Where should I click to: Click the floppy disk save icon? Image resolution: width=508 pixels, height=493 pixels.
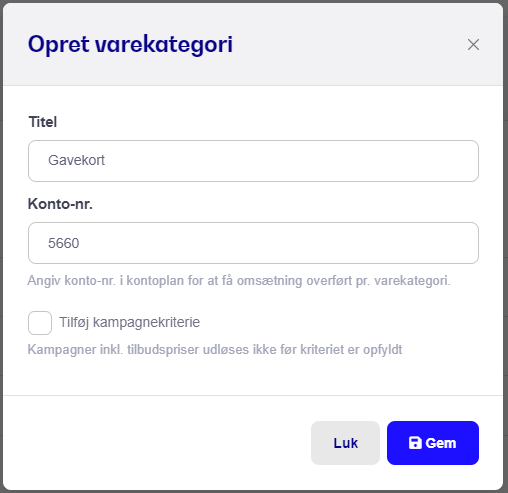click(x=415, y=443)
